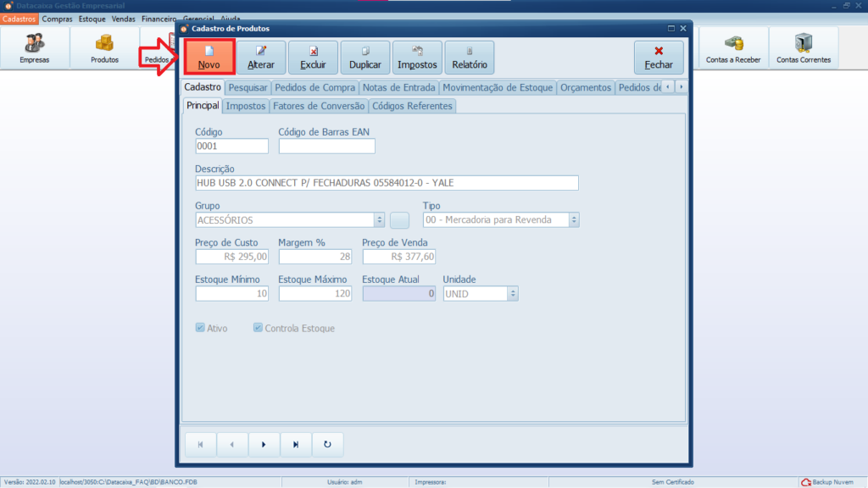868x488 pixels.
Task: Click the Código input field
Action: (x=232, y=146)
